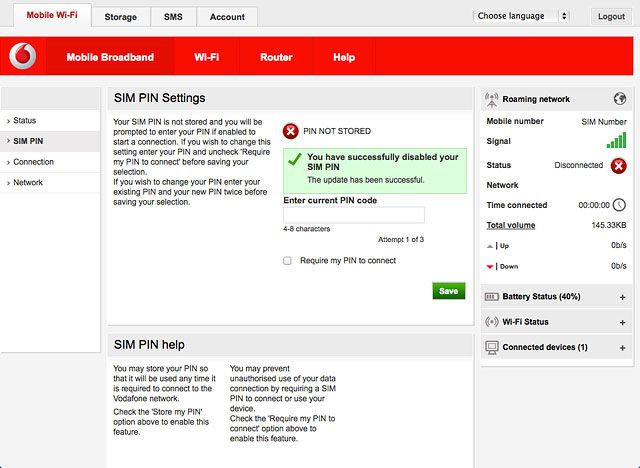Click the Battery Status (40%) label
The image size is (640, 468).
point(541,297)
